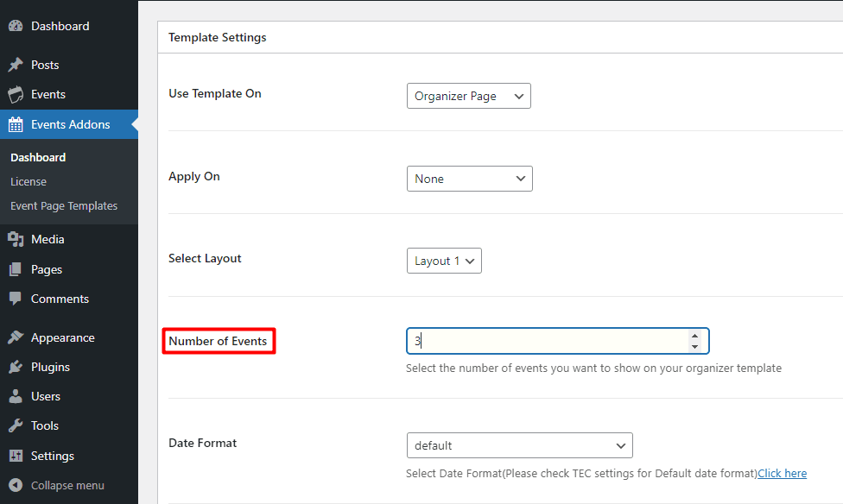843x504 pixels.
Task: Increase Number of Events with up arrow
Action: (694, 336)
